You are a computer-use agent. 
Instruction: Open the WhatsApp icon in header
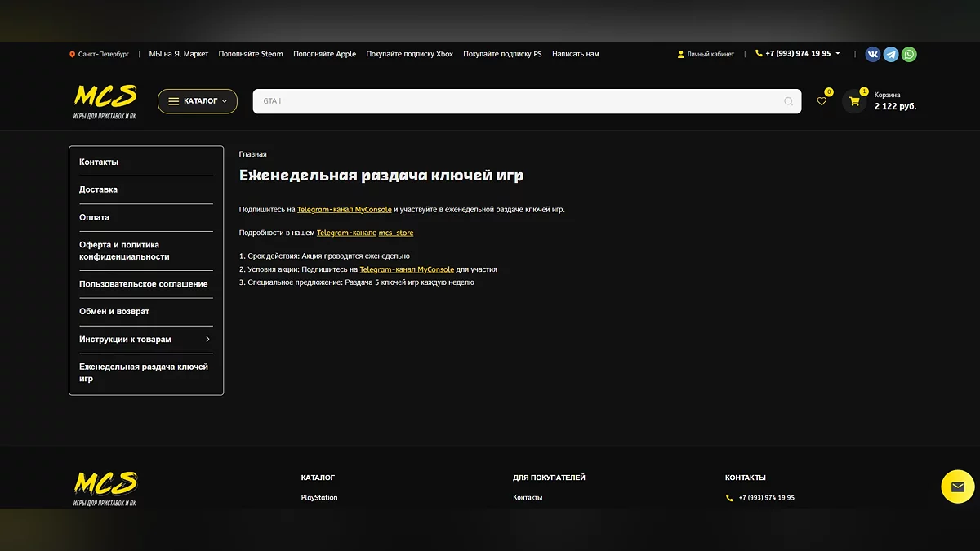click(x=909, y=54)
